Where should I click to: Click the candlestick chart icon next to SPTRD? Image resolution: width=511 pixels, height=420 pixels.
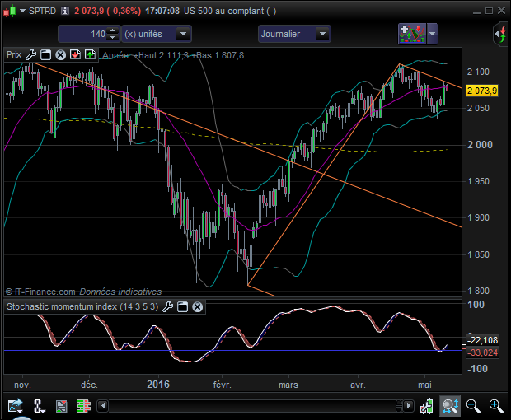click(10, 11)
